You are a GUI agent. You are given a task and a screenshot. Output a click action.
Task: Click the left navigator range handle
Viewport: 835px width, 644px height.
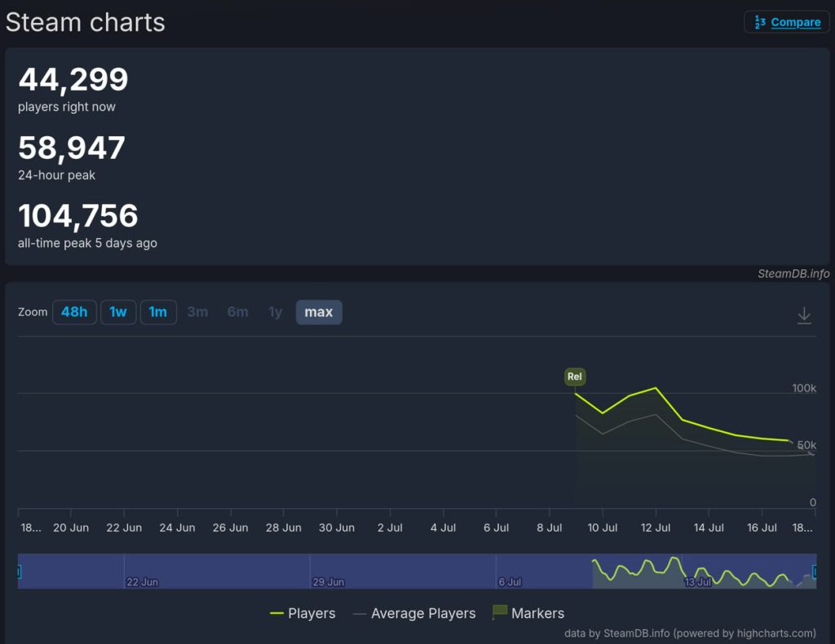pos(19,571)
